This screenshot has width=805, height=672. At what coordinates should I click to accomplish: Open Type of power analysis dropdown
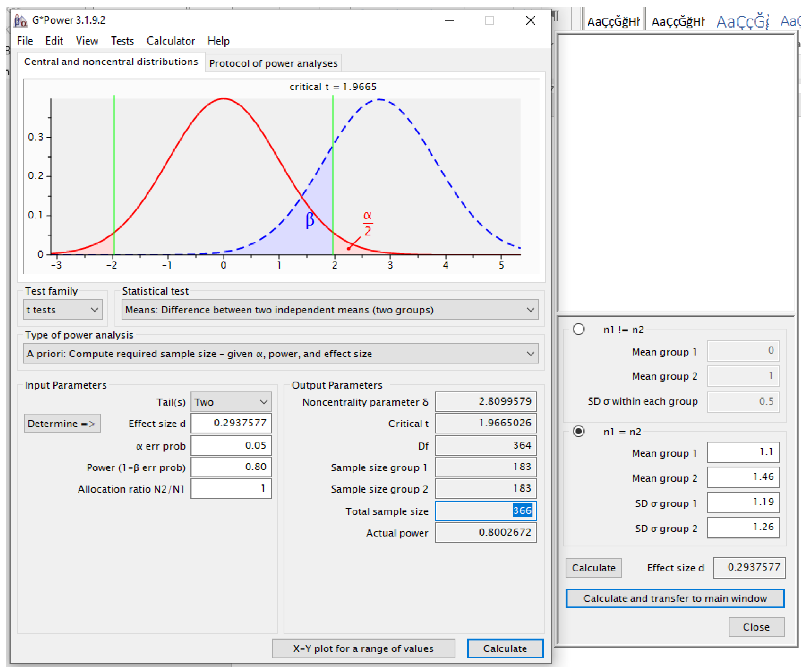281,354
